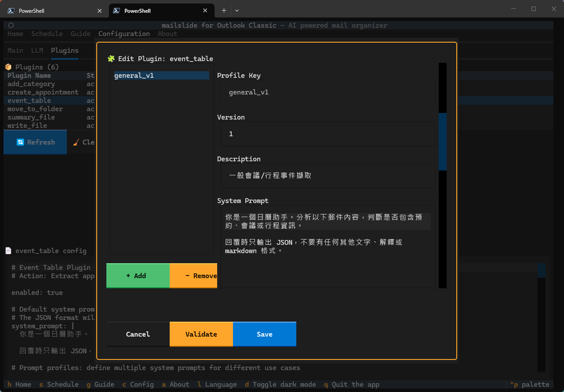Image resolution: width=564 pixels, height=392 pixels.
Task: Switch to the Main configuration tab
Action: pyautogui.click(x=15, y=50)
